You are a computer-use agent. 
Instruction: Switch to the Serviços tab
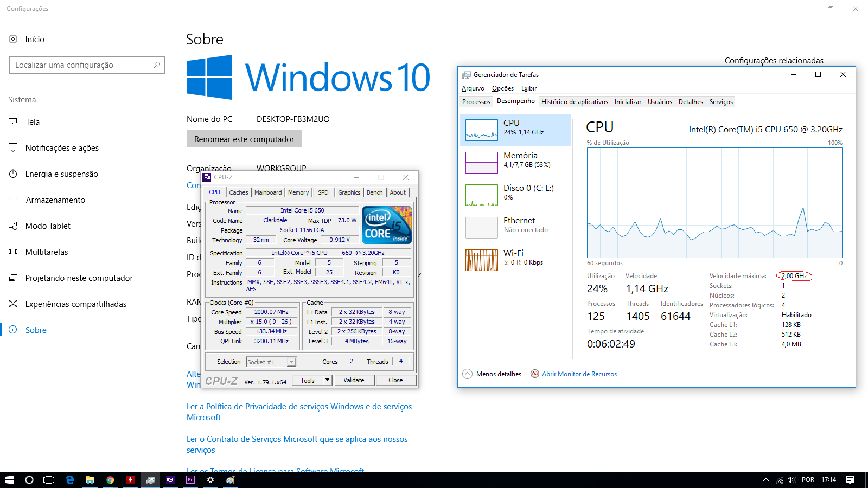721,102
